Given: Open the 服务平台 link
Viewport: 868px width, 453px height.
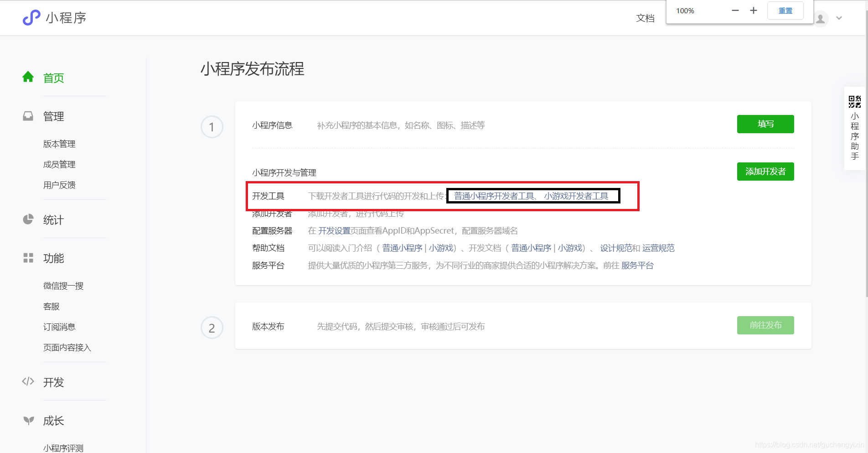Looking at the screenshot, I should coord(637,266).
